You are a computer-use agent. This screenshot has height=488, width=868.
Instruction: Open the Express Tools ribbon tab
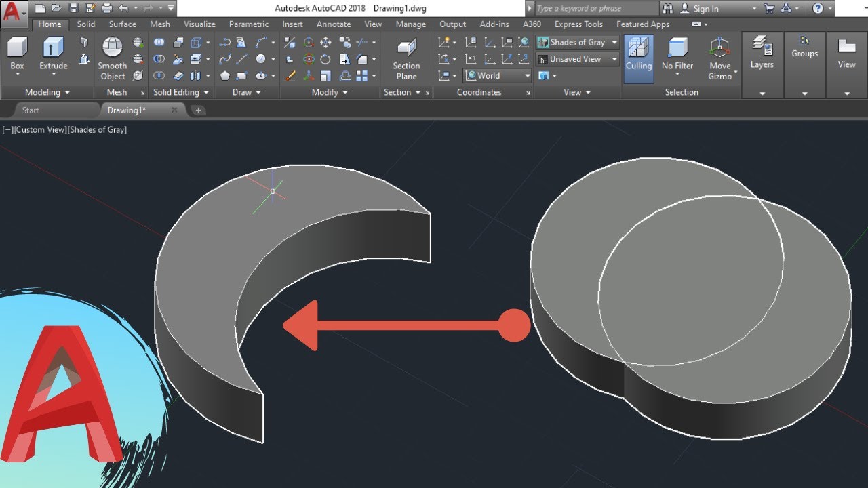tap(578, 24)
